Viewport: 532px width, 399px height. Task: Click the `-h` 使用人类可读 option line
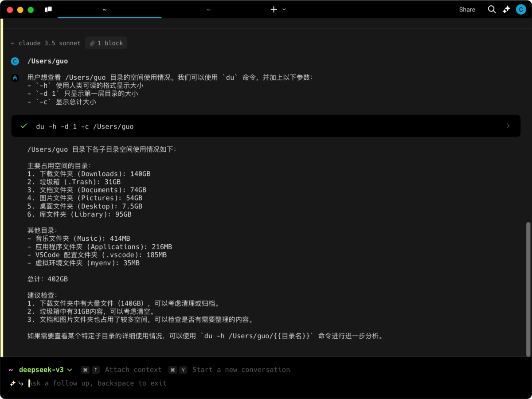(86, 86)
